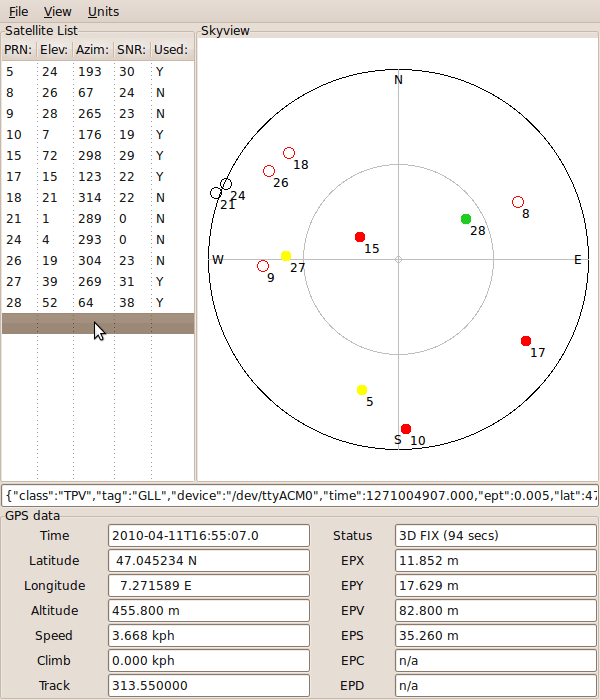Click the hollow satellite 8 marker
600x700 pixels.
[518, 202]
